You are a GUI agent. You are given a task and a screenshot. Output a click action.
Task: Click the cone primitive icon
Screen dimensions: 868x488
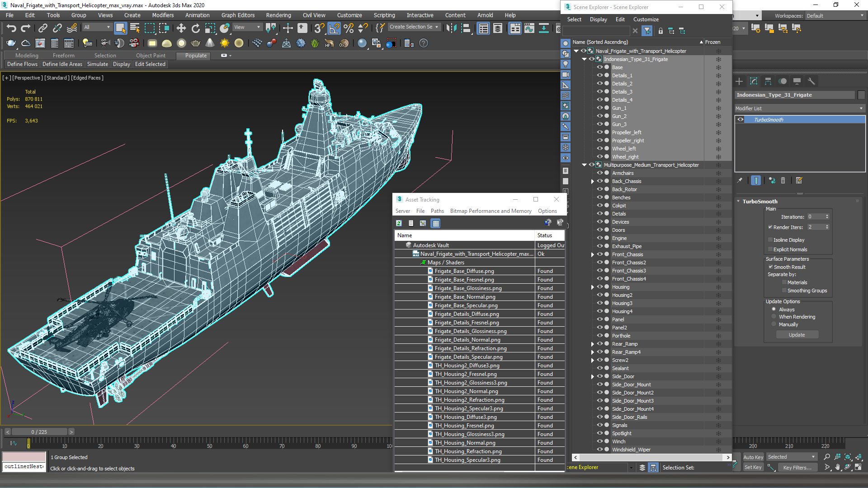(210, 43)
